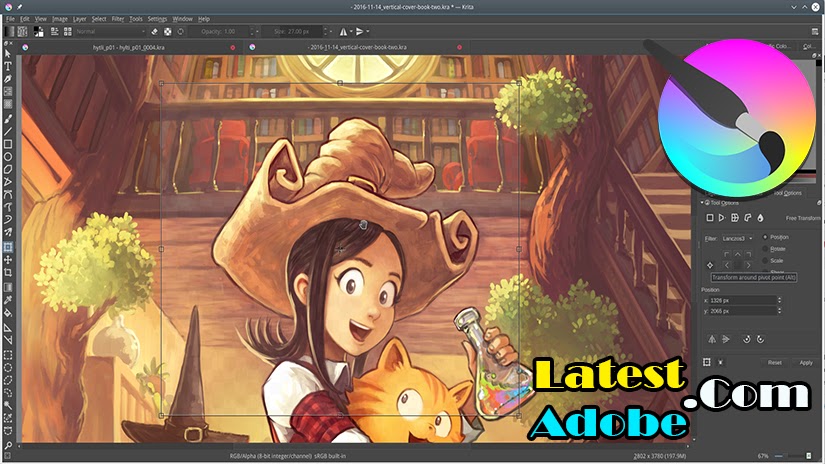Screen dimensions: 825x464
Task: Select the Color Picker eyedropper tool
Action: (x=8, y=300)
